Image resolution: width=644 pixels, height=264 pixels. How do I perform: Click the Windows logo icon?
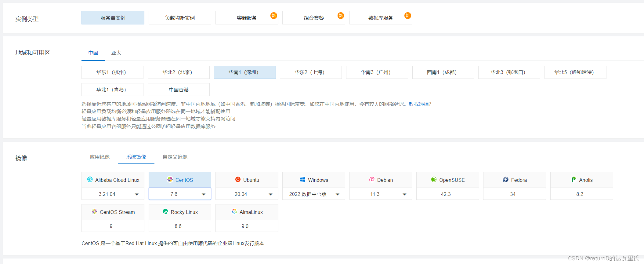point(302,180)
